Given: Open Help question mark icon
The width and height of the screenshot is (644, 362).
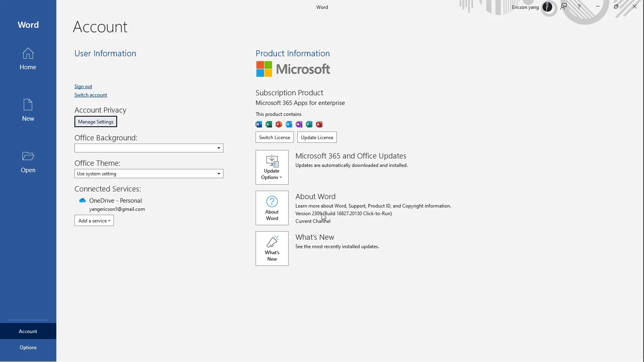Looking at the screenshot, I should click(x=579, y=7).
